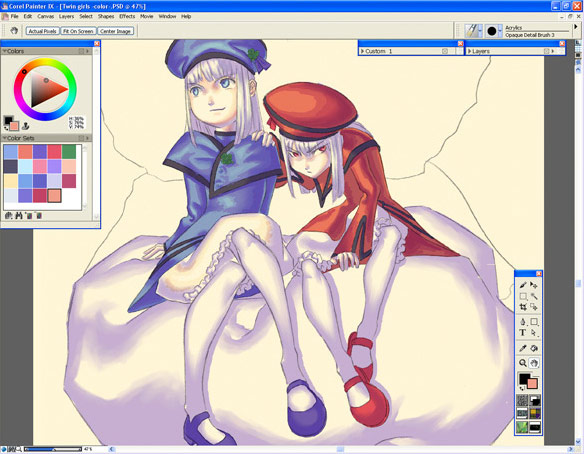Select the Rectangular Shape tool
584x454 pixels.
point(534,322)
